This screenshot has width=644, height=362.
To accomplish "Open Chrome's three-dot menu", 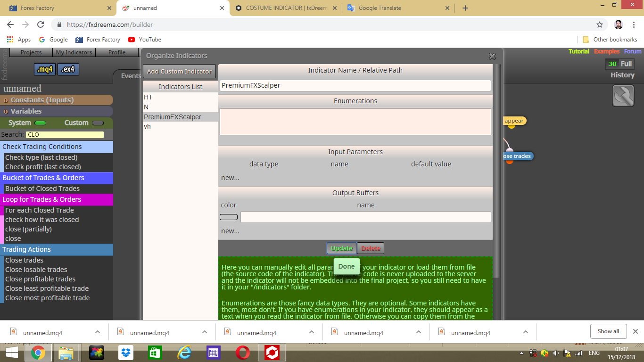I will pos(634,25).
